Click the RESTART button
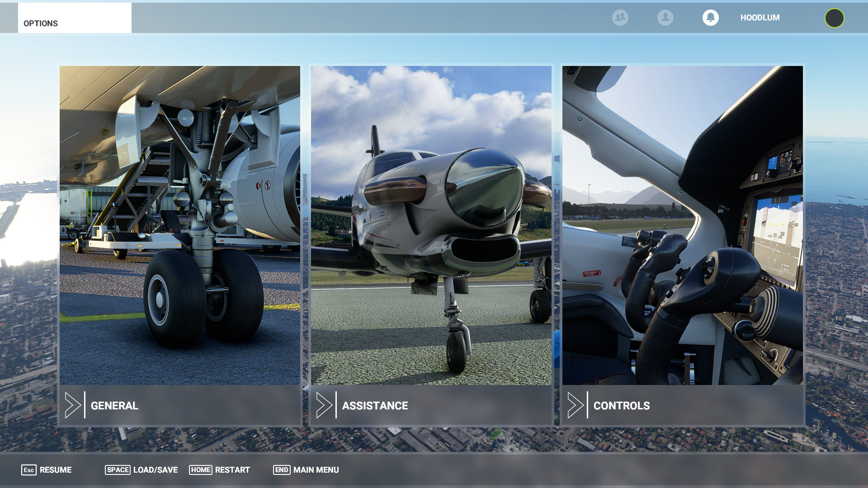 tap(232, 470)
